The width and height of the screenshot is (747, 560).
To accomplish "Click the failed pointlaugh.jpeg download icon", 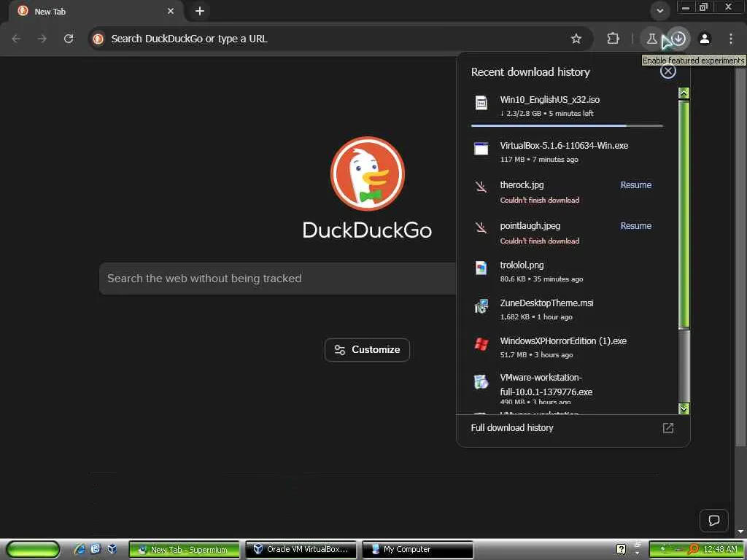I will (x=481, y=227).
